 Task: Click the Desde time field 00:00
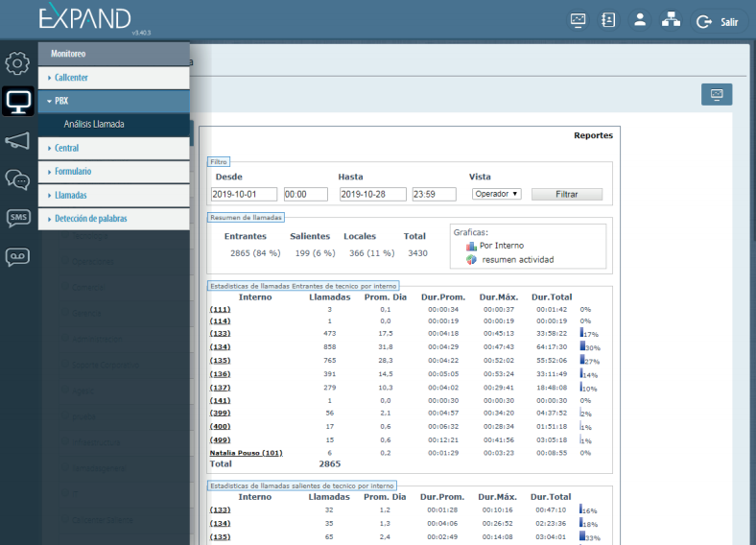306,195
